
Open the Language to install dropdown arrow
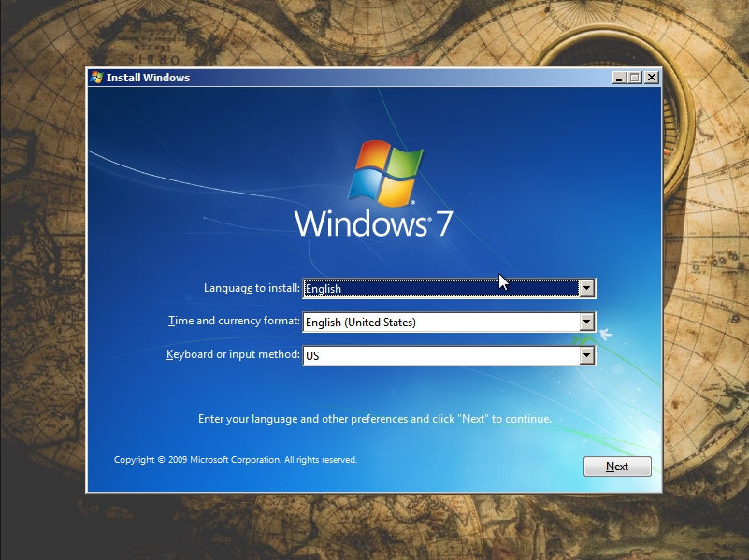click(586, 288)
